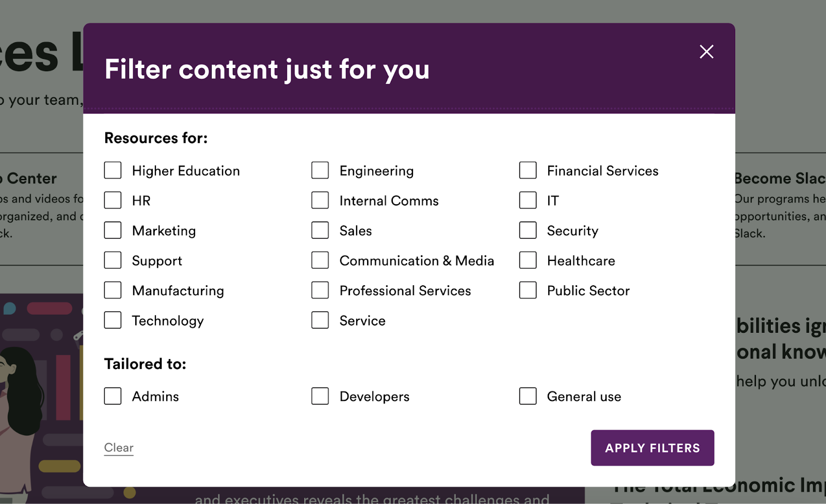This screenshot has width=826, height=504.
Task: Check the Financial Services option
Action: click(528, 170)
